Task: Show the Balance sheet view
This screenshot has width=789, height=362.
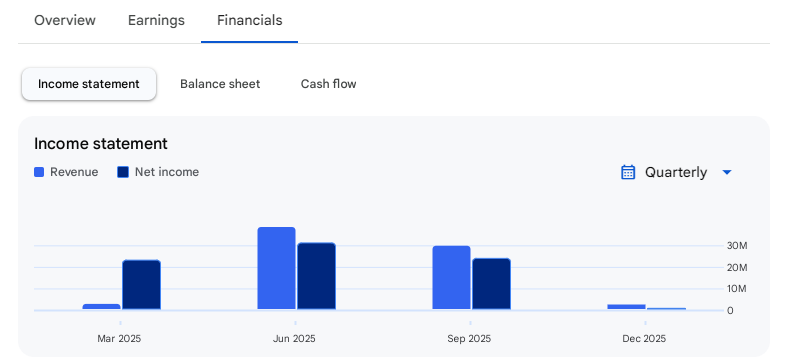Action: (x=220, y=84)
